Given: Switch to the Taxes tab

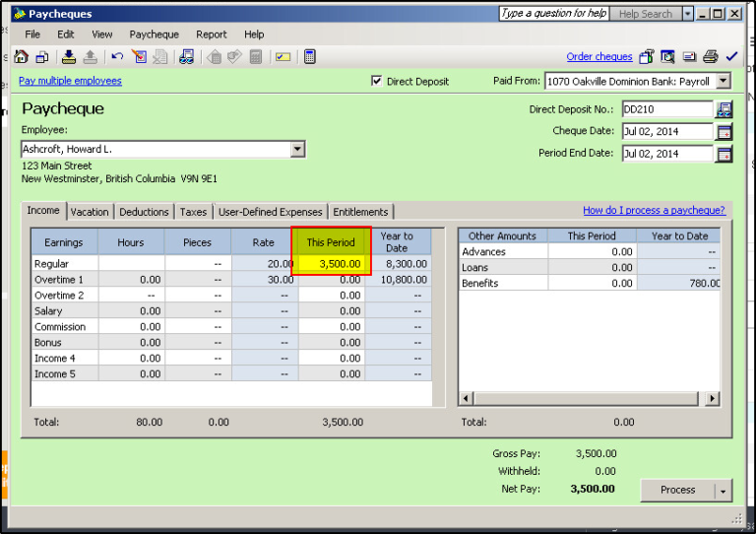Looking at the screenshot, I should (x=193, y=212).
